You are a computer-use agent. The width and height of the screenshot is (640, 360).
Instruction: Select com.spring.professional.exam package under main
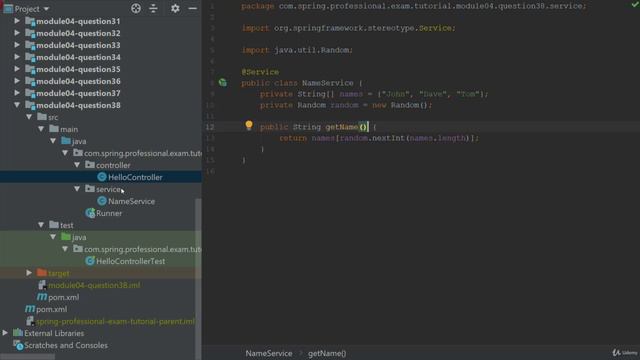142,153
